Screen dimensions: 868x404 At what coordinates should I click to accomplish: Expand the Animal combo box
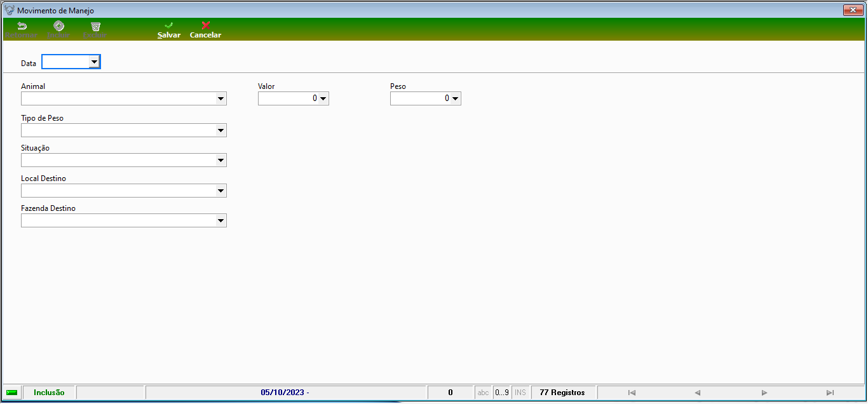(x=220, y=98)
